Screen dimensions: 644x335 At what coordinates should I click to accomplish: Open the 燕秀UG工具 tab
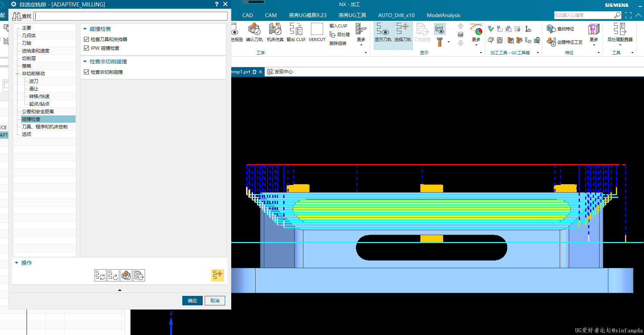[352, 15]
